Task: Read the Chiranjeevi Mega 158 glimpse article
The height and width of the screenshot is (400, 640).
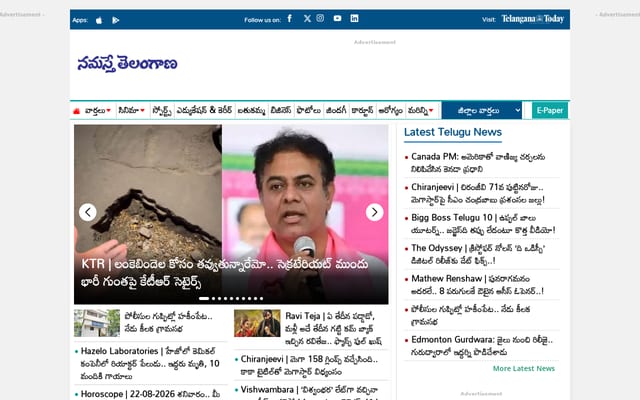Action: [x=309, y=365]
